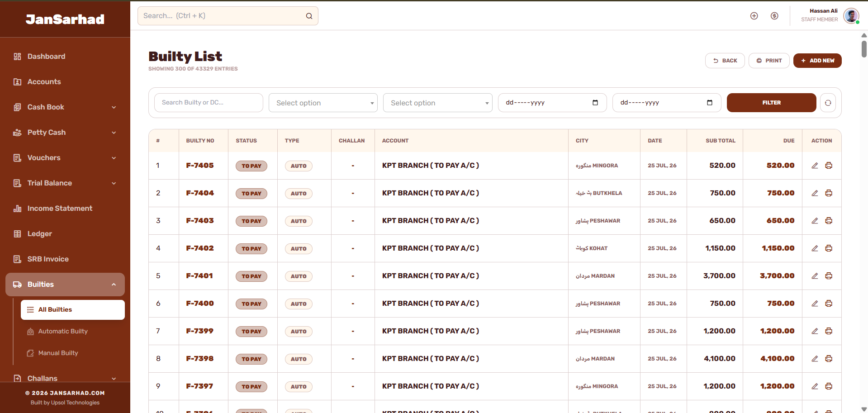This screenshot has height=413, width=868.
Task: Click the search magnifier icon in top bar
Action: coord(309,16)
